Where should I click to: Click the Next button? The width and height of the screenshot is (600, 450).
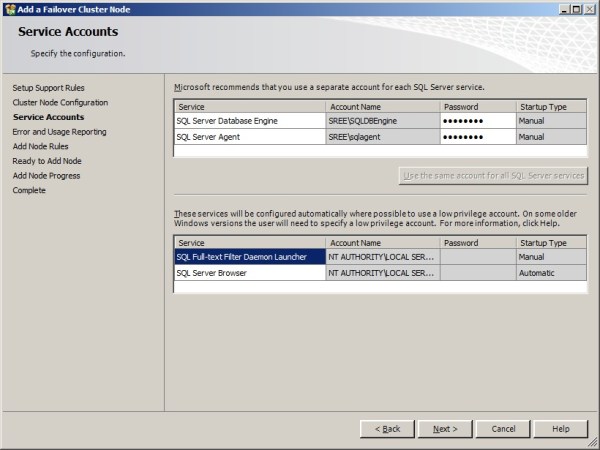[445, 428]
